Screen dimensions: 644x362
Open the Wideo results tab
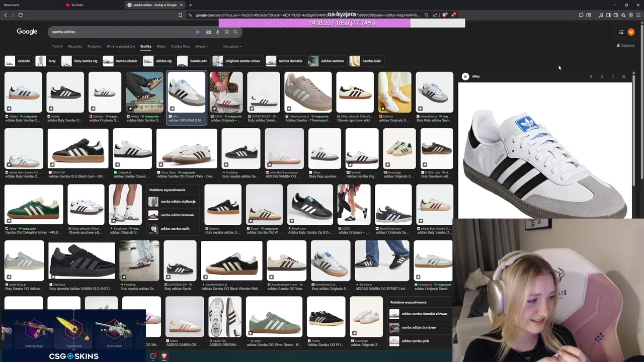(161, 46)
